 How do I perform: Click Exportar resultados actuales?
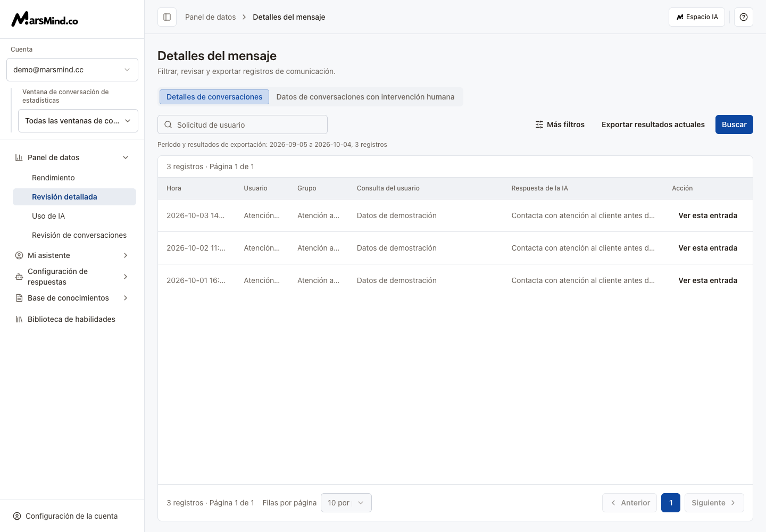(x=653, y=124)
